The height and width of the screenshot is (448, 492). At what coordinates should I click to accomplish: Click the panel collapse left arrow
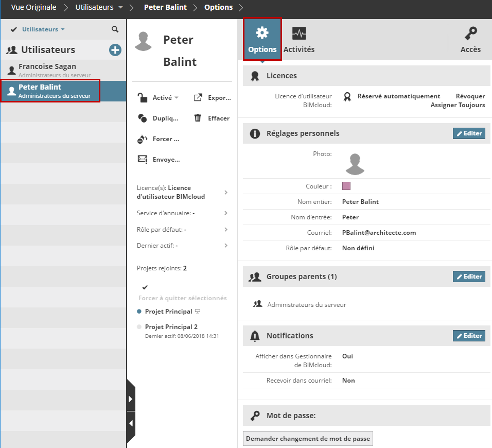pyautogui.click(x=131, y=423)
